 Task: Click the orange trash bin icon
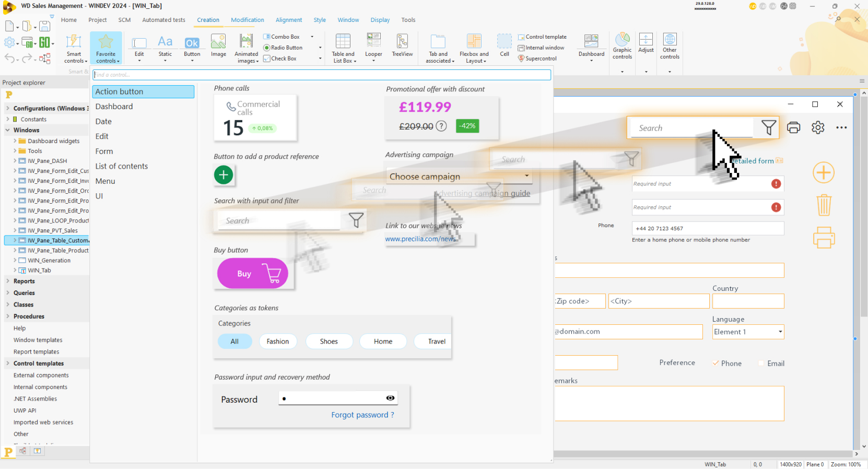point(824,205)
